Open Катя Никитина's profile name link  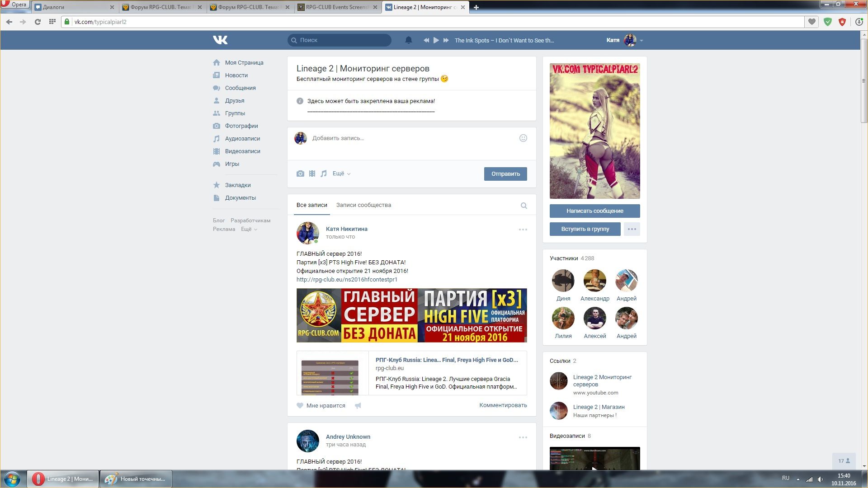click(347, 229)
